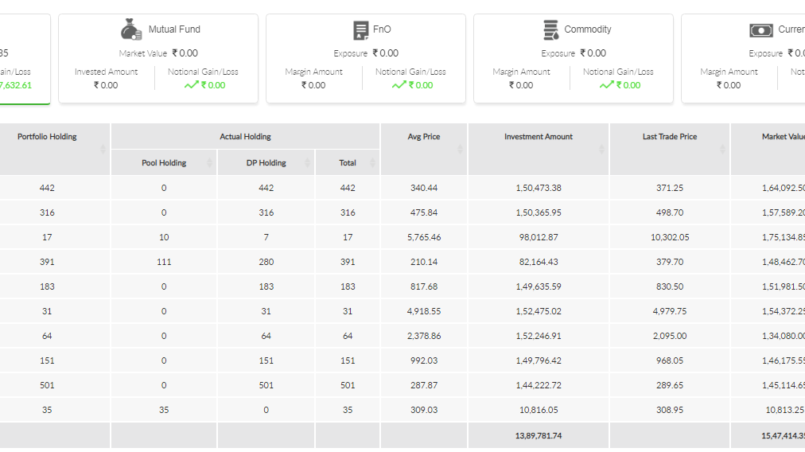Sort by Pool Holding column arrows
This screenshot has height=452, width=805.
[x=209, y=163]
